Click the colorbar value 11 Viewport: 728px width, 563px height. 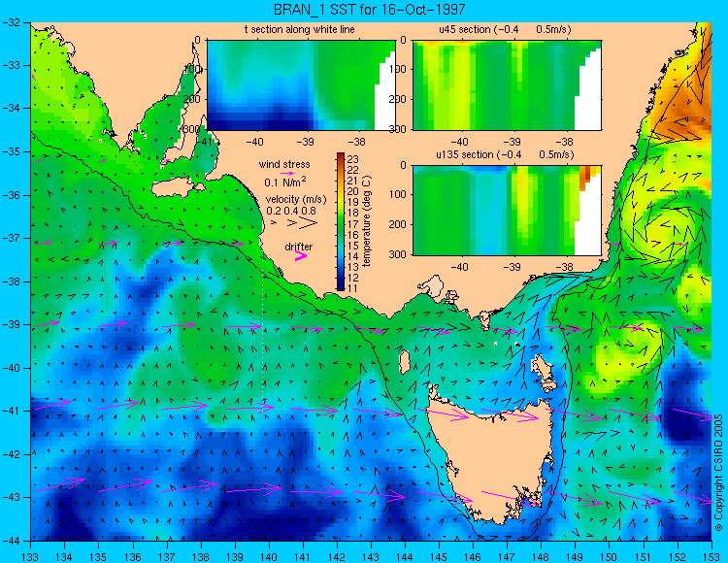pos(353,288)
